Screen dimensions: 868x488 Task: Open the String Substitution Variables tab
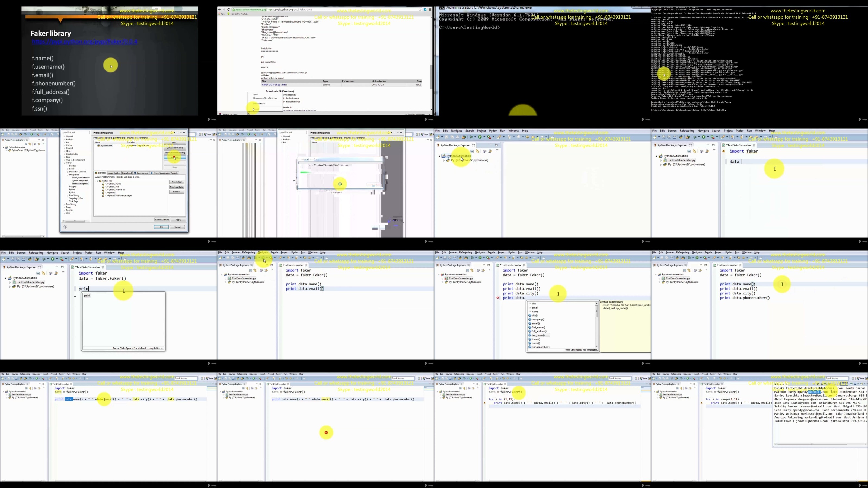[164, 173]
